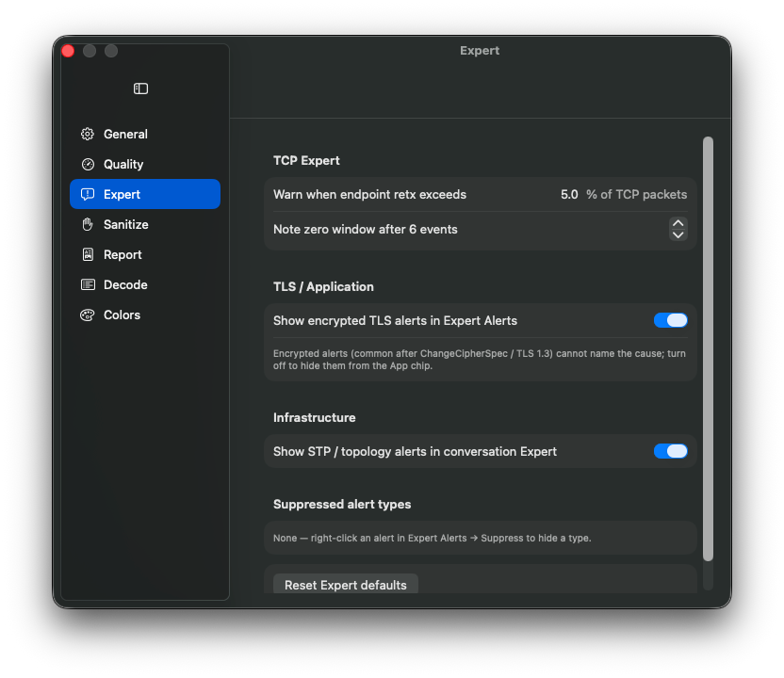Click the Expert window title
Viewport: 784px width, 678px height.
point(480,51)
